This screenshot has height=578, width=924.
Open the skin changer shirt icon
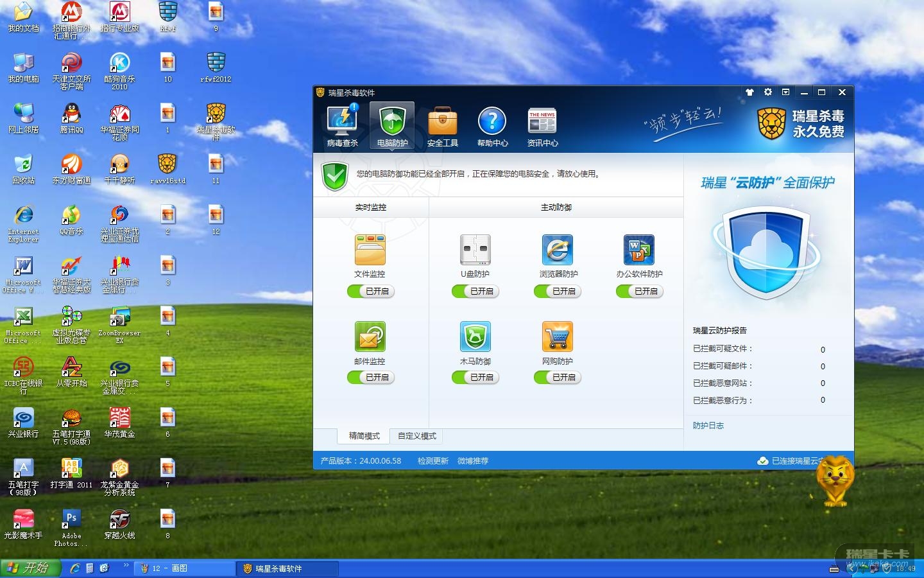(749, 92)
